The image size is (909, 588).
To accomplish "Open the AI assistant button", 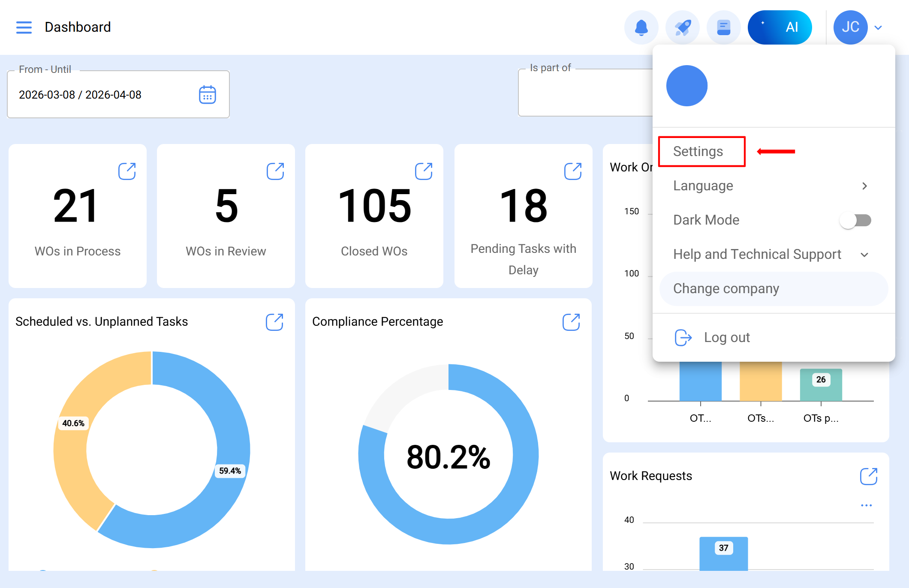I will (780, 27).
